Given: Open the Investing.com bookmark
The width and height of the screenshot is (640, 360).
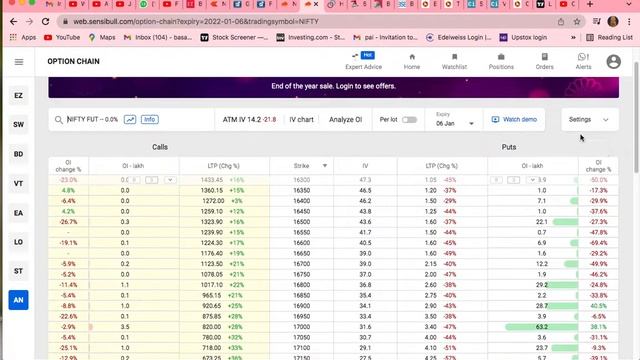Looking at the screenshot, I should pos(311,37).
